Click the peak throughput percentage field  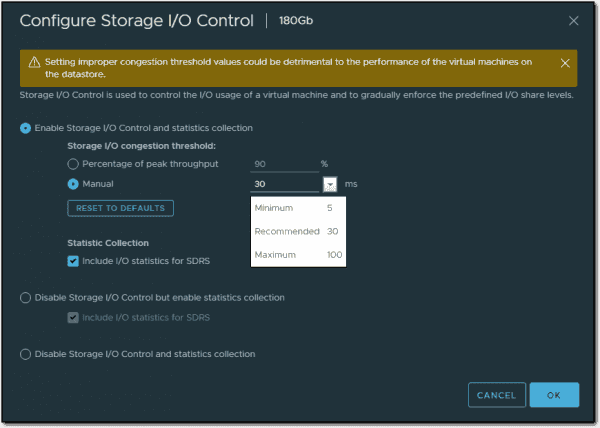click(282, 163)
